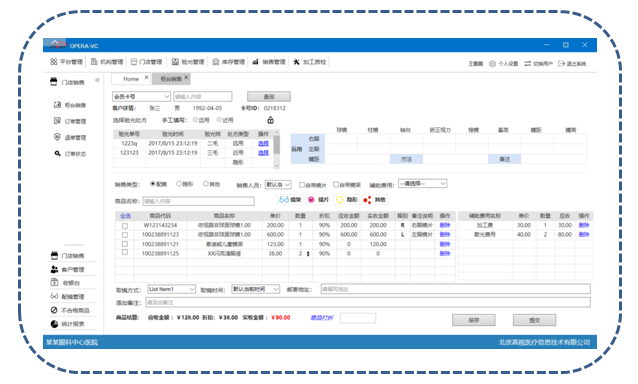
Task: Open the 辅助费用 请选择 dropdown
Action: pos(422,183)
